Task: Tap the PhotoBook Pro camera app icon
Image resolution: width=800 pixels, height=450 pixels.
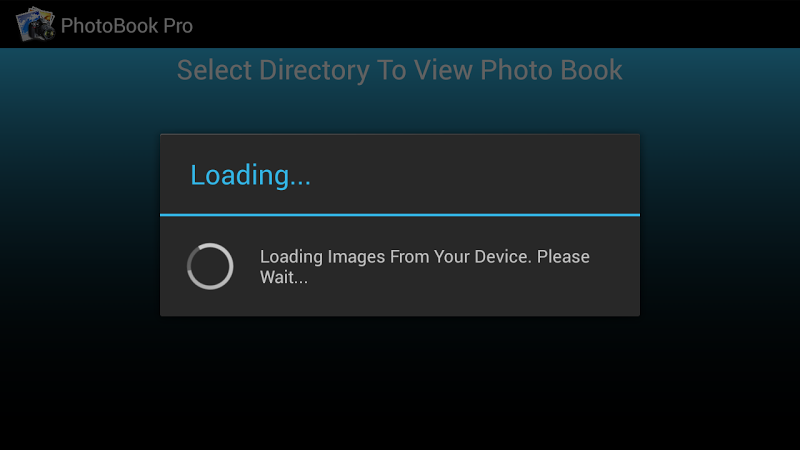Action: (x=35, y=24)
